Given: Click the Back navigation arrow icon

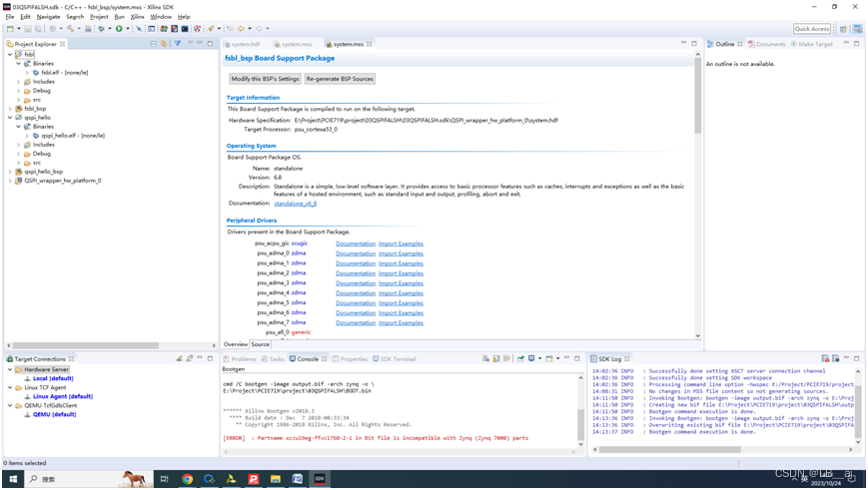Looking at the screenshot, I should [x=241, y=29].
